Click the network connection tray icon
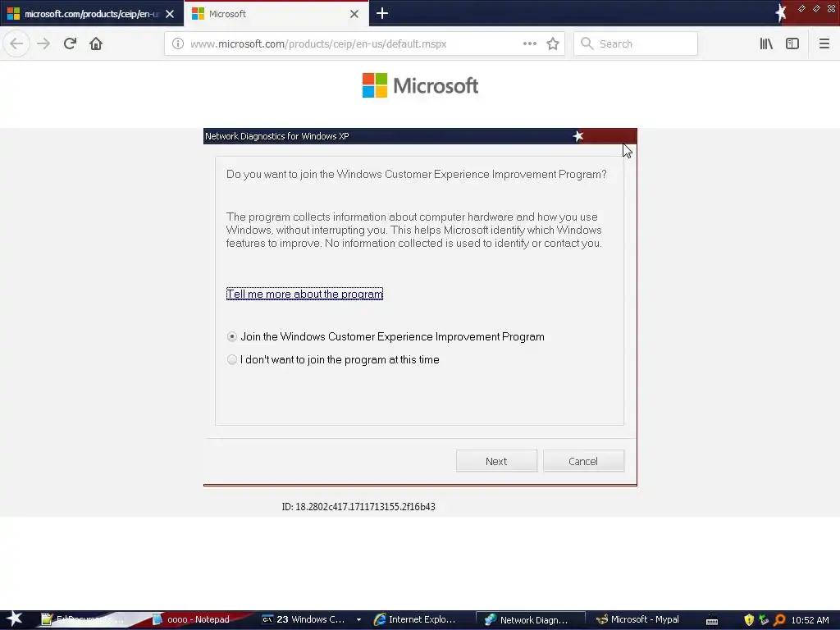This screenshot has width=840, height=630. (x=764, y=620)
